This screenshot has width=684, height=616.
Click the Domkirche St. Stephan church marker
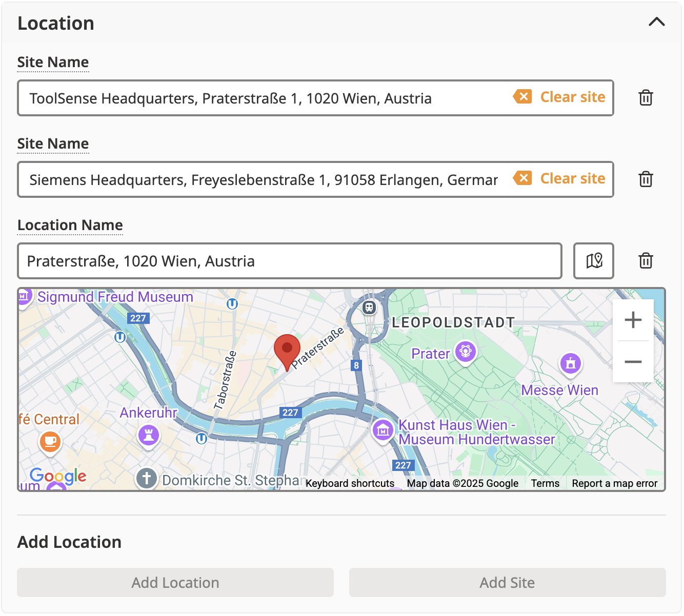coord(146,479)
